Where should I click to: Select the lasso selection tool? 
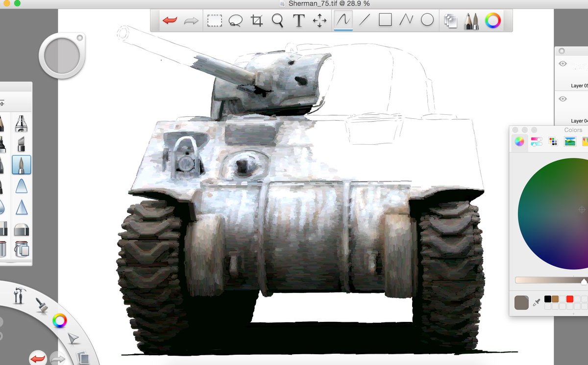236,21
